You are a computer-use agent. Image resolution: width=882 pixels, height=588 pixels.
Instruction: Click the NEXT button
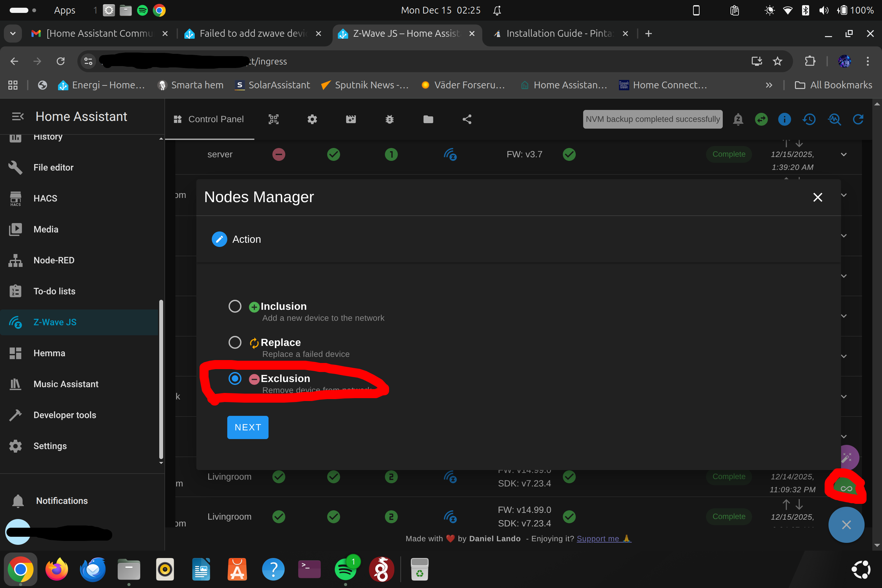(248, 427)
